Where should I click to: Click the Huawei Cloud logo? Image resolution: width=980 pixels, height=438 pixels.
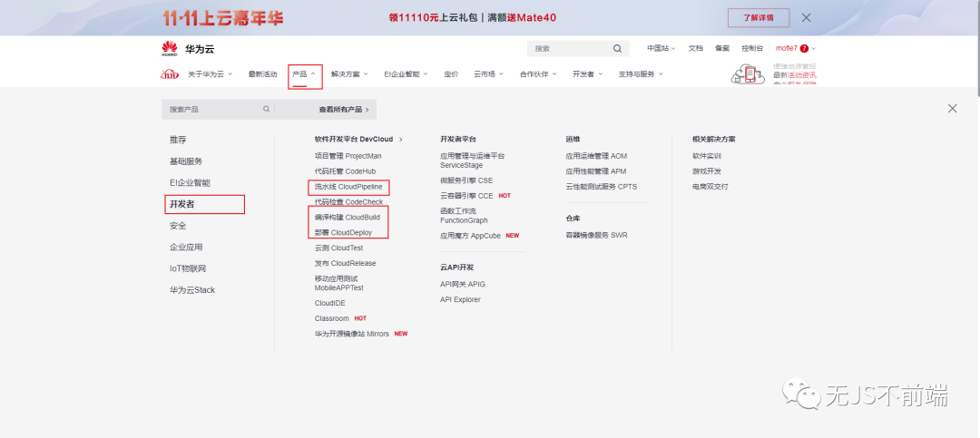point(187,49)
